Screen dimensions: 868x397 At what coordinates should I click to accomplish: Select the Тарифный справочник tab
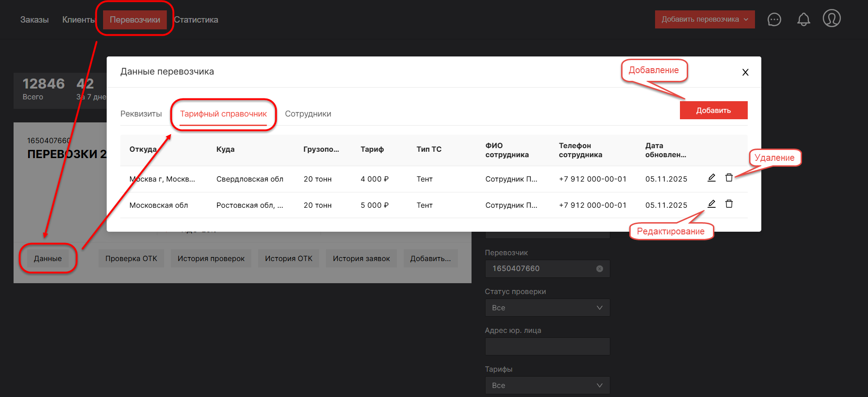[223, 114]
